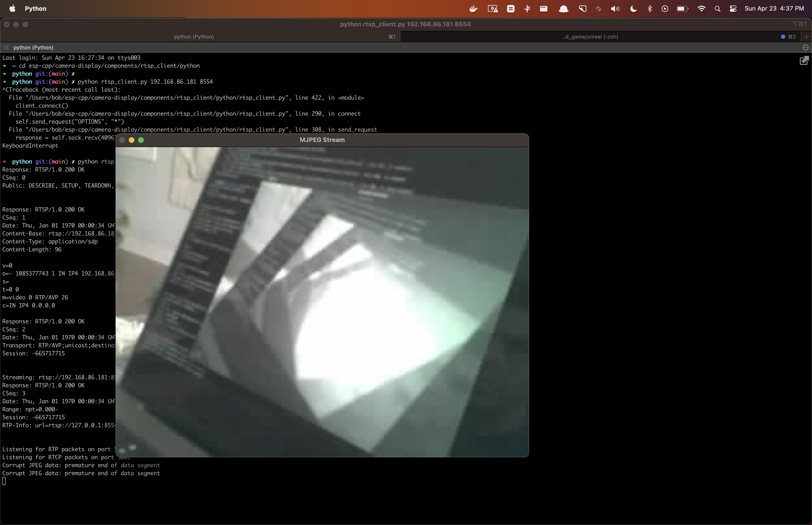Click the date and time clock

774,8
